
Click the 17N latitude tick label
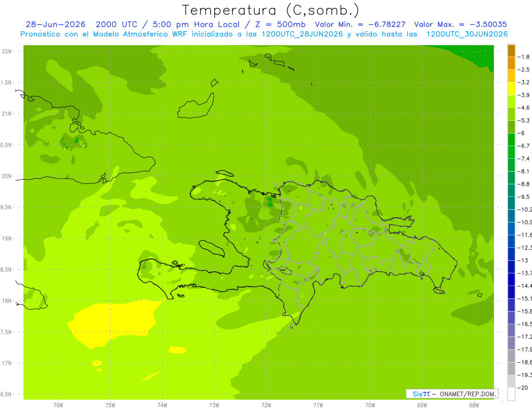tap(7, 363)
